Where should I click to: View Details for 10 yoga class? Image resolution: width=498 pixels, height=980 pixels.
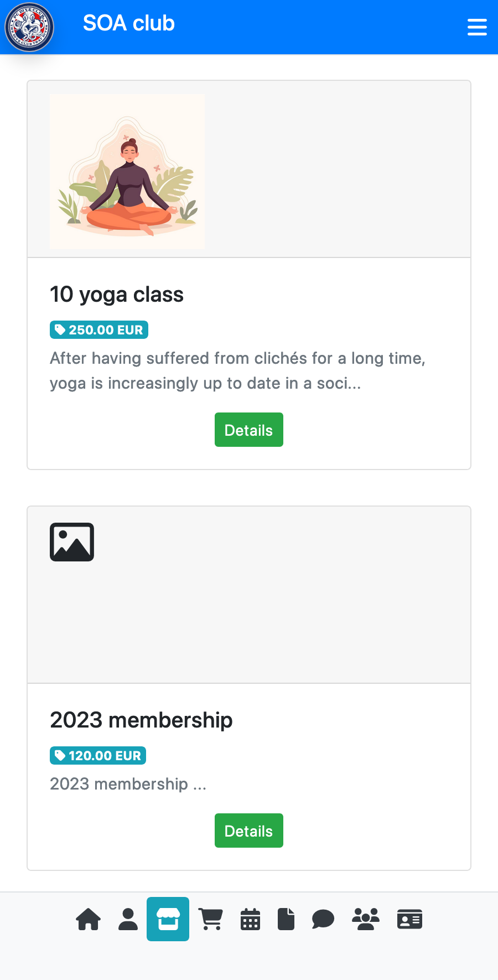(249, 430)
